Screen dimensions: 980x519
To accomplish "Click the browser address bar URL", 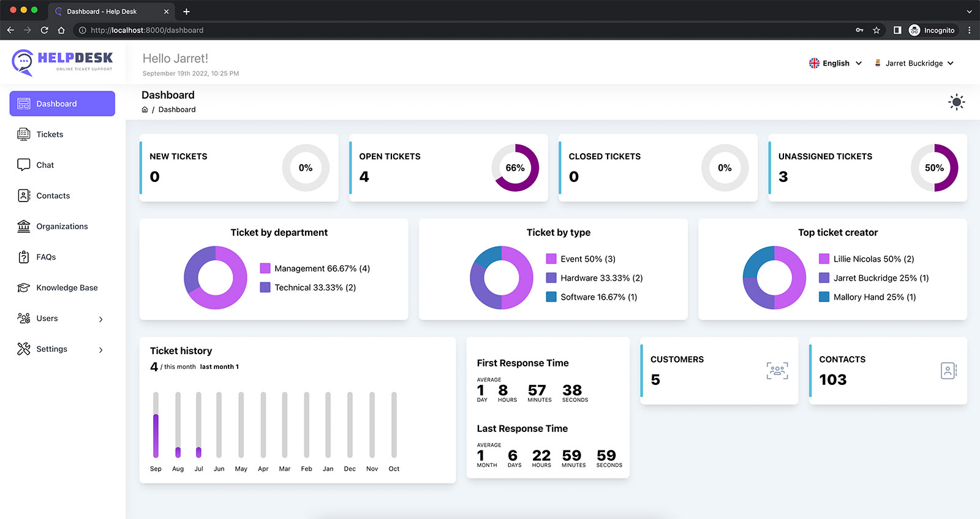I will [147, 30].
